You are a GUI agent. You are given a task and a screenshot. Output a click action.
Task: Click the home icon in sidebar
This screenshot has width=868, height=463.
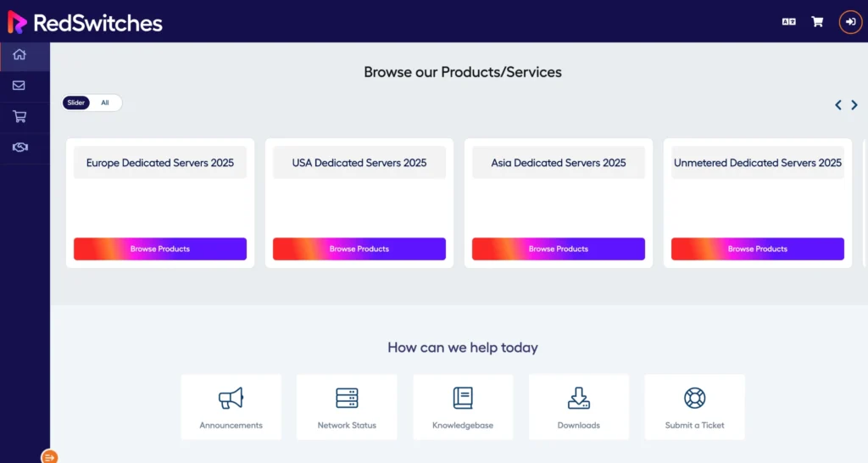click(x=19, y=55)
